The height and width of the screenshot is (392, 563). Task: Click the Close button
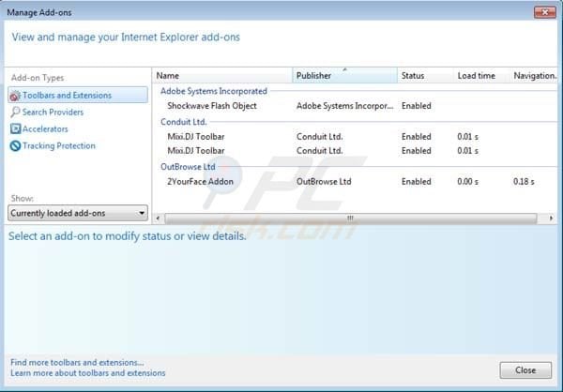click(x=525, y=370)
